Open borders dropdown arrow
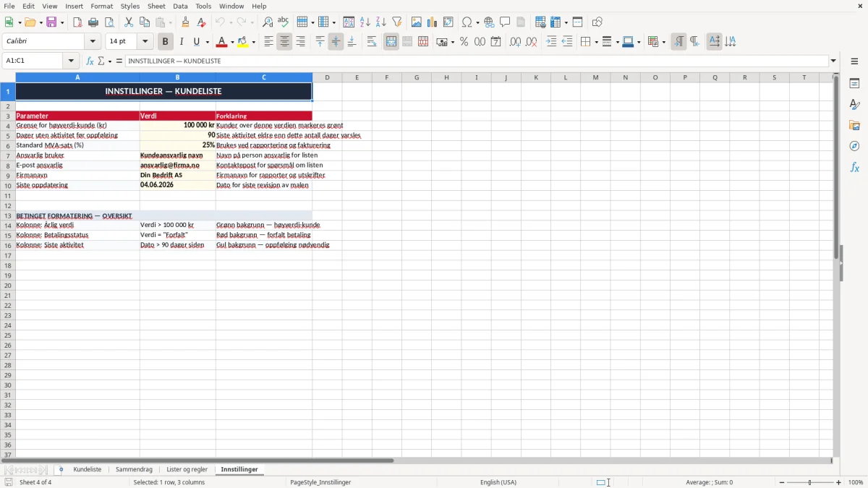 tap(595, 42)
